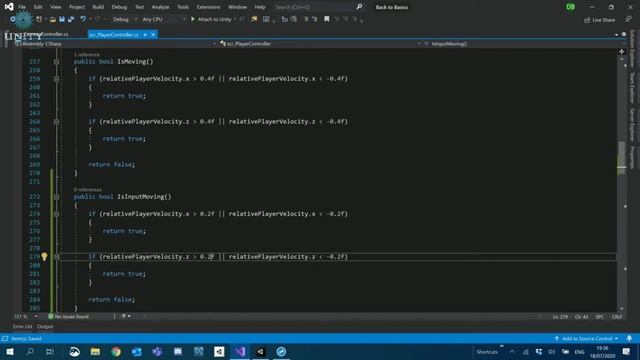Pin the scr_PlayerController.cs tab
The image size is (640, 360).
pyautogui.click(x=145, y=35)
